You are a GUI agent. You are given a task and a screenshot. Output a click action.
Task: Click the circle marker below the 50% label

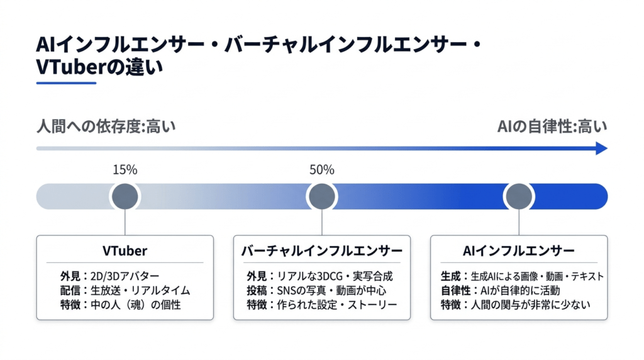pyautogui.click(x=321, y=196)
